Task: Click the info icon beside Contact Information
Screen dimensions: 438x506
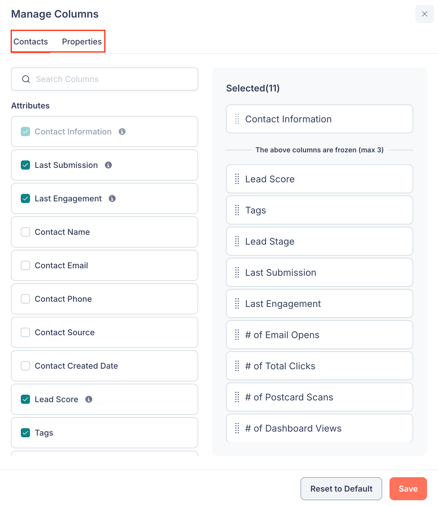Action: (x=122, y=132)
